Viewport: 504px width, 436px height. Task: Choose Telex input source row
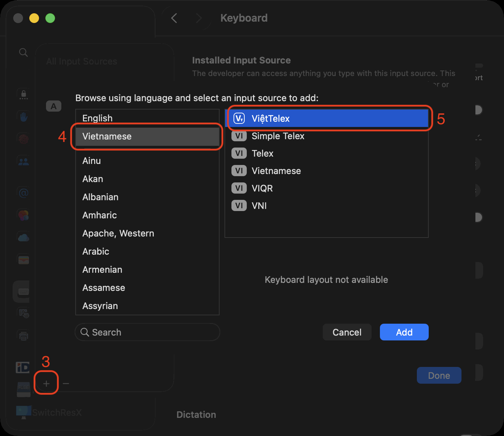(327, 153)
